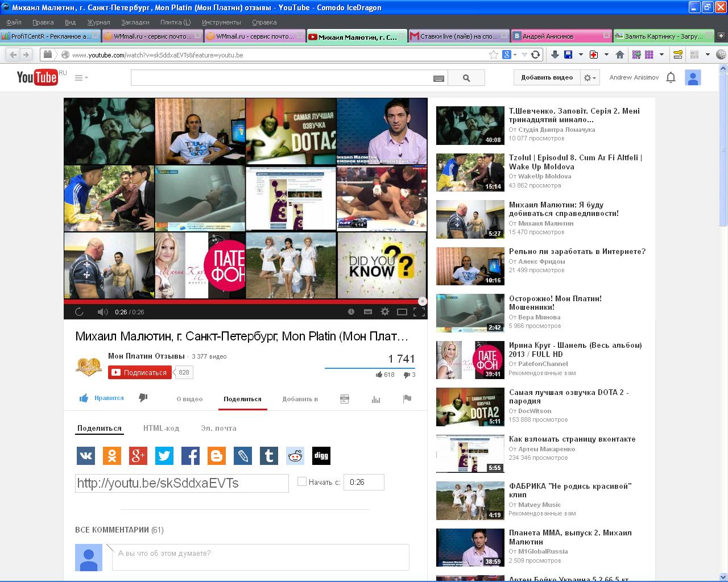Viewport: 728px width, 582px height.
Task: Click the Watch Later clock icon
Action: 351,311
